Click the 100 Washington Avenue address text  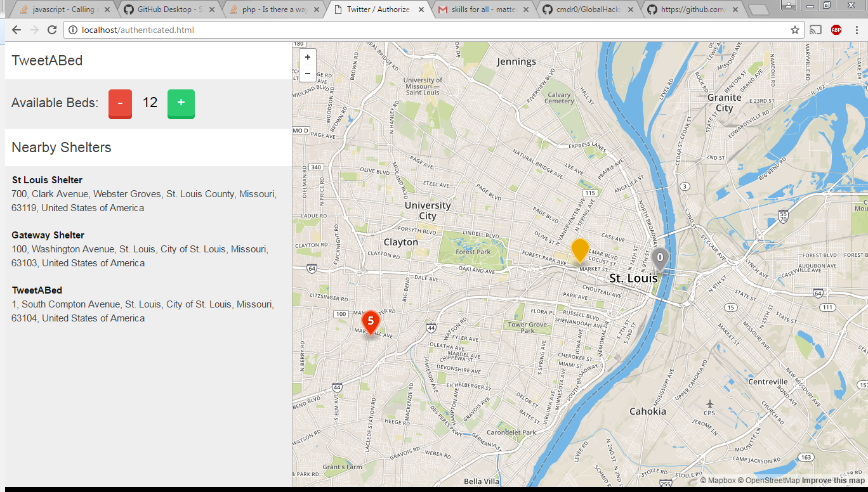[140, 256]
